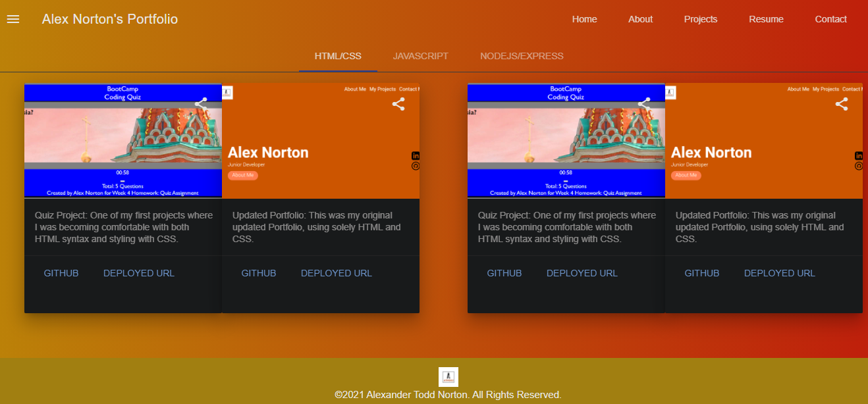
Task: Click Resume in the navigation bar
Action: [766, 19]
